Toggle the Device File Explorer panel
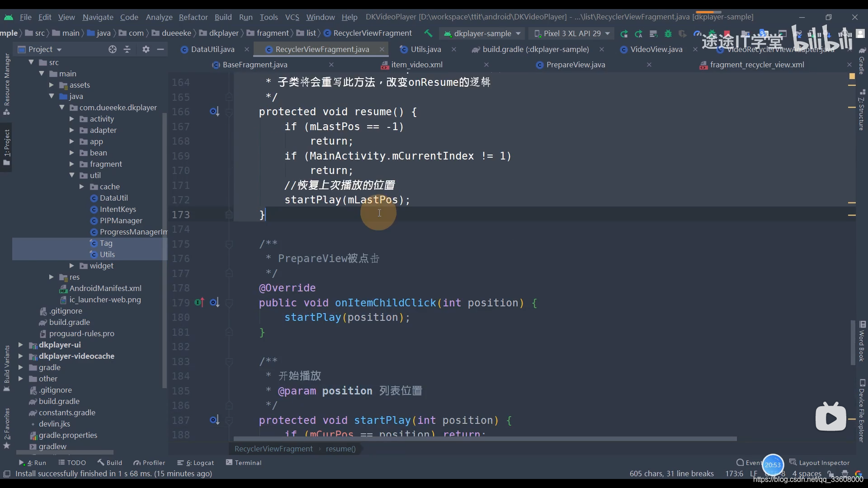 tap(862, 410)
